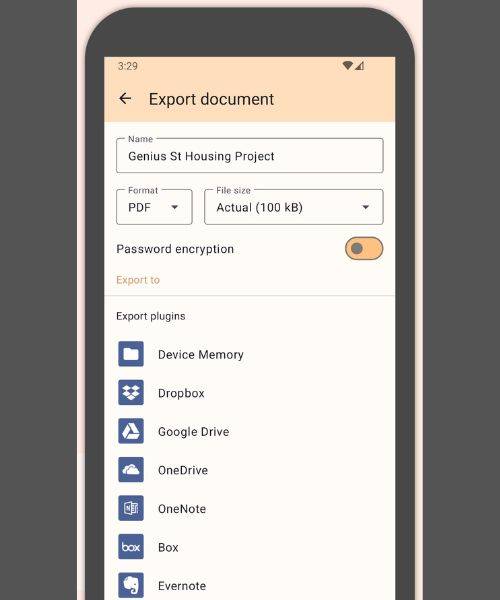Tap the Export to label
This screenshot has height=600, width=500.
click(138, 280)
